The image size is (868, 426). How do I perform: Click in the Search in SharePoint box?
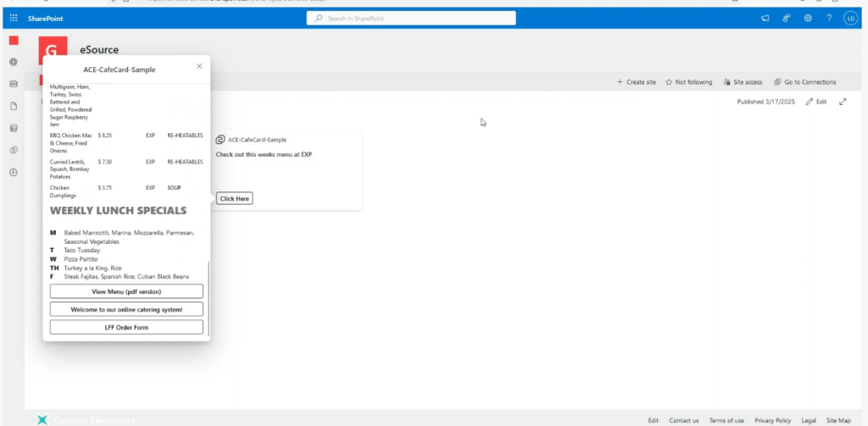(411, 19)
